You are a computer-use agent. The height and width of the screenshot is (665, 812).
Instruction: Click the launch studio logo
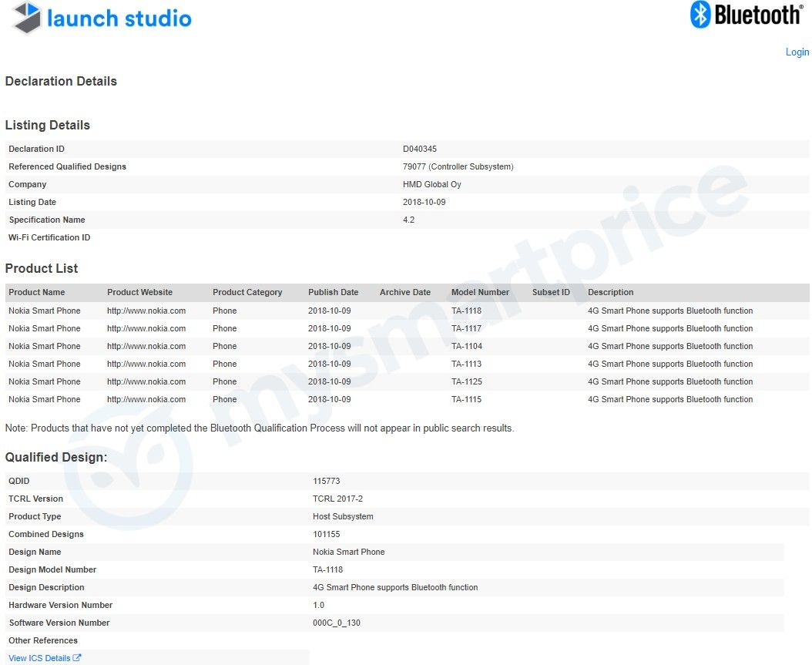click(102, 18)
